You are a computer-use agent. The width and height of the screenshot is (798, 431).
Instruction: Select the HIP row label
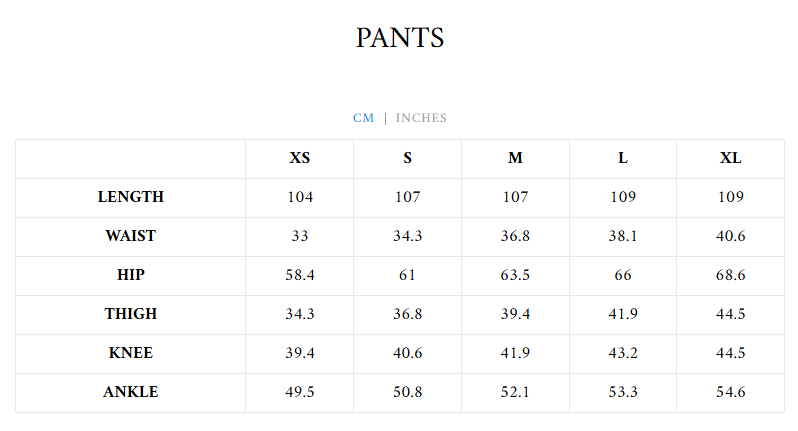tap(131, 275)
